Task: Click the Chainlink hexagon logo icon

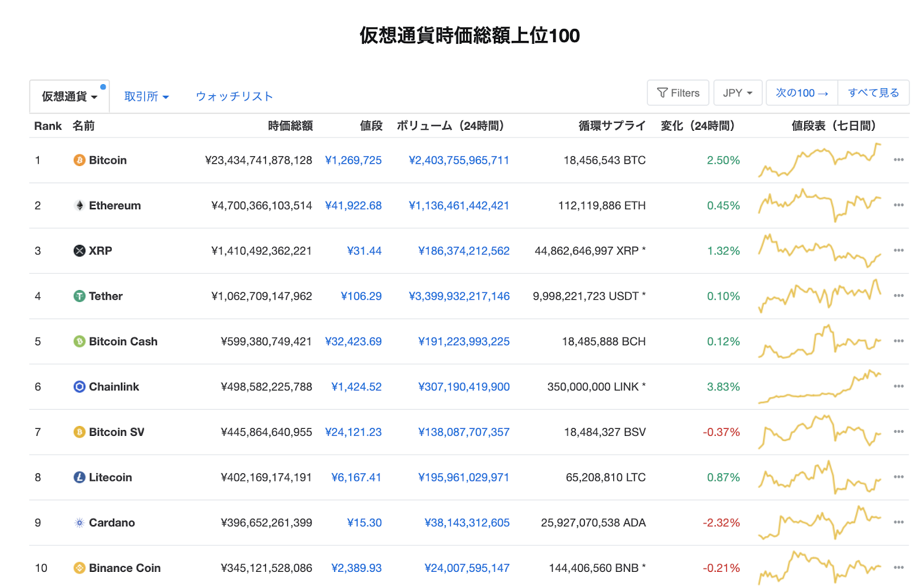Action: click(80, 387)
